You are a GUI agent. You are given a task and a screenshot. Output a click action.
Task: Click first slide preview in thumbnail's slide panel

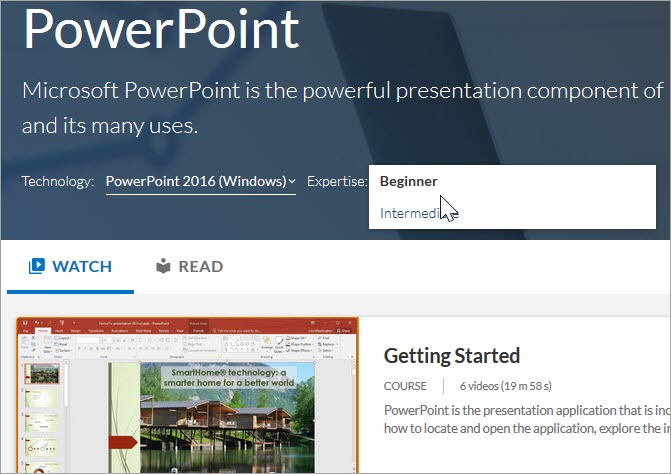[x=40, y=375]
